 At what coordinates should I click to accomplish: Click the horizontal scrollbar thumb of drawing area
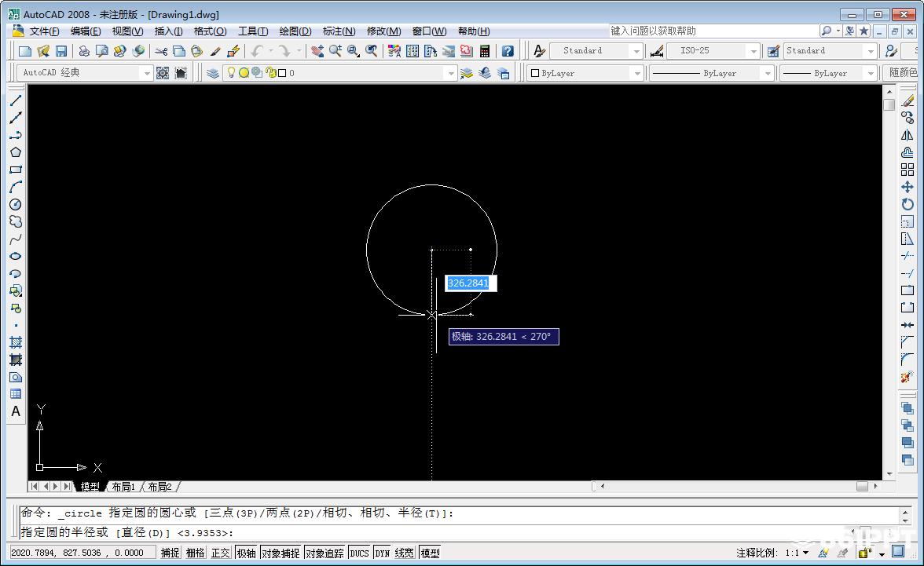pyautogui.click(x=862, y=487)
